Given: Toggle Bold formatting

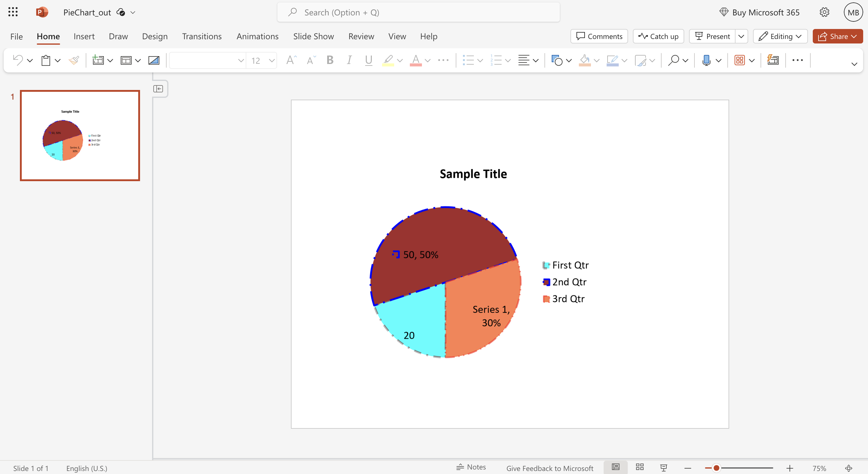Looking at the screenshot, I should (330, 60).
